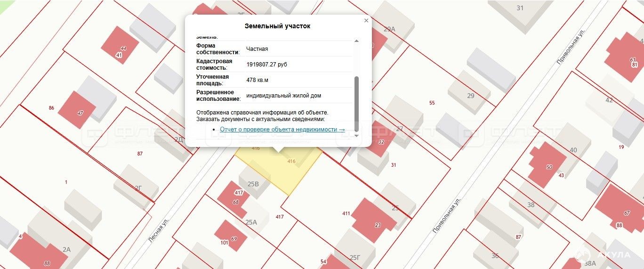Viewport: 644px width, 269px height.
Task: Select the red building numbered 69
Action: (x=231, y=235)
